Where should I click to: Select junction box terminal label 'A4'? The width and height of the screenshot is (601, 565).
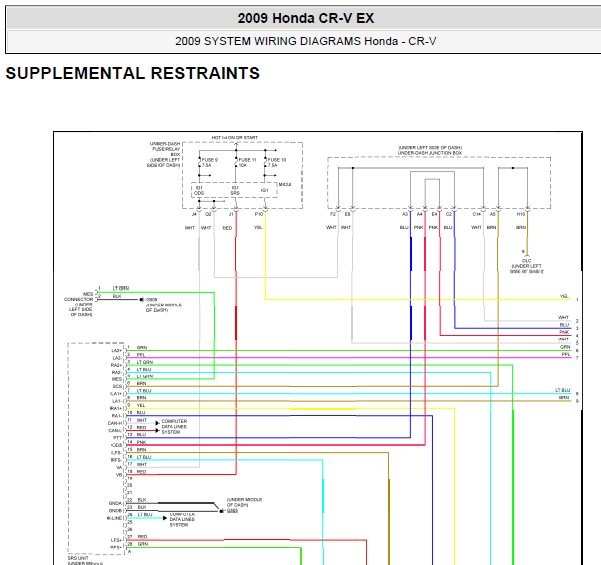pyautogui.click(x=419, y=214)
